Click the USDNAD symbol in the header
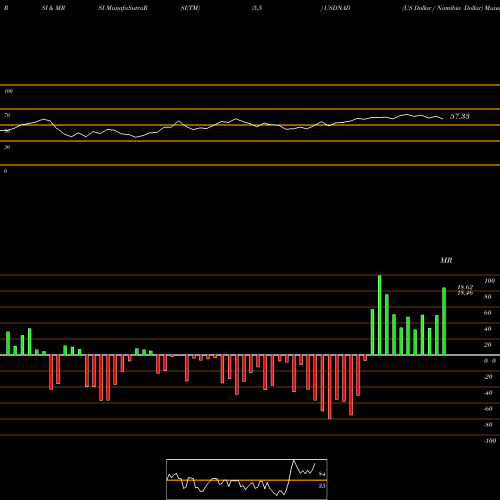500x500 pixels. [x=337, y=8]
